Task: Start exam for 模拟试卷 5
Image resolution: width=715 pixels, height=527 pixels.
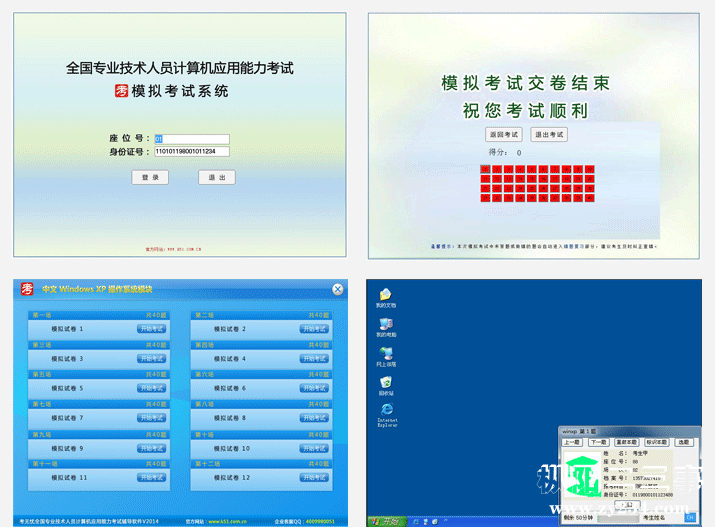Action: click(x=152, y=388)
